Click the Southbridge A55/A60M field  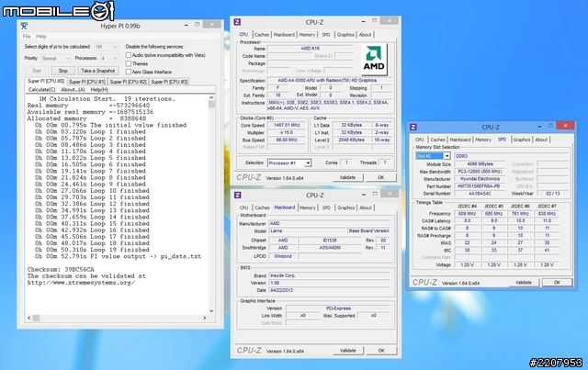click(329, 248)
